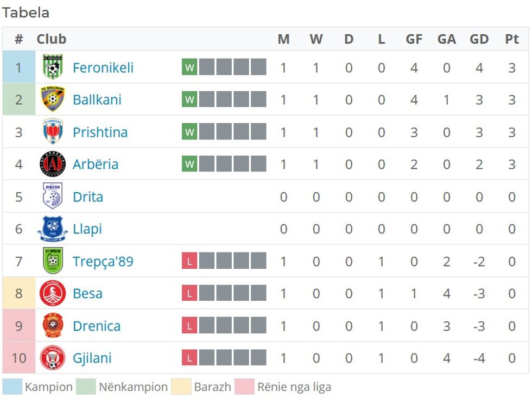Click the Drita club crest
The width and height of the screenshot is (532, 405).
coord(53,197)
